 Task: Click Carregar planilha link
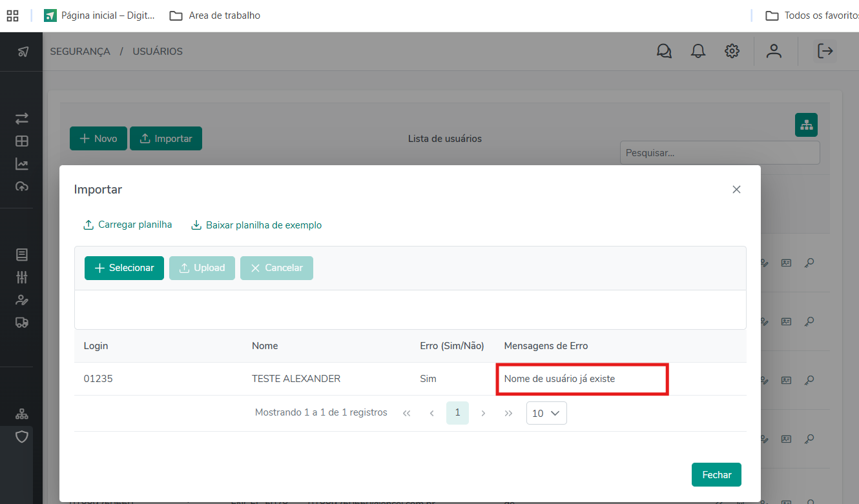pyautogui.click(x=128, y=225)
